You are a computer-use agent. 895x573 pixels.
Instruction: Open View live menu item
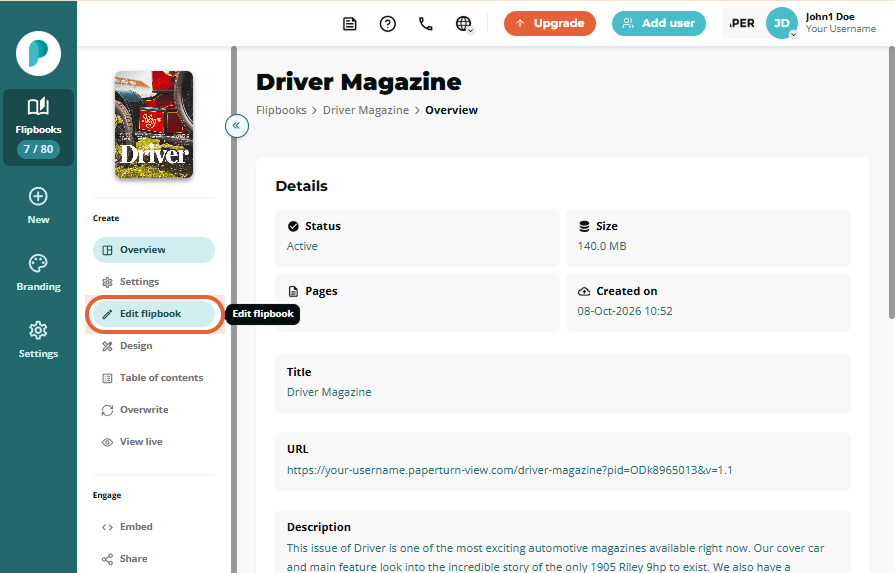(154, 442)
